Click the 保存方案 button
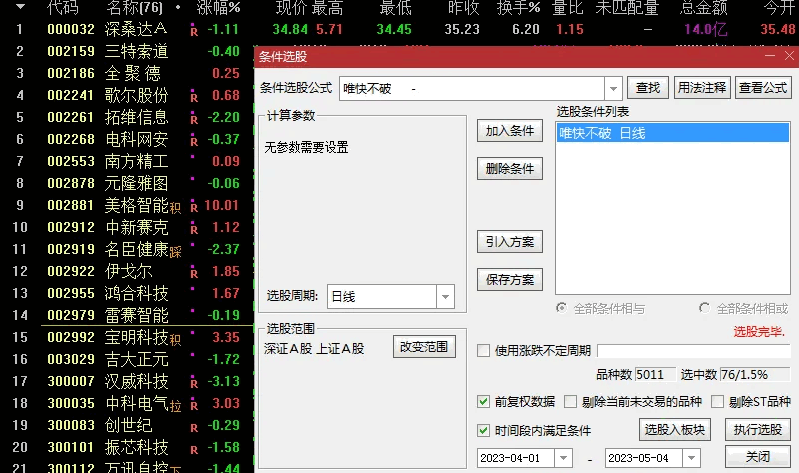Viewport: 799px width, 473px height. click(510, 279)
